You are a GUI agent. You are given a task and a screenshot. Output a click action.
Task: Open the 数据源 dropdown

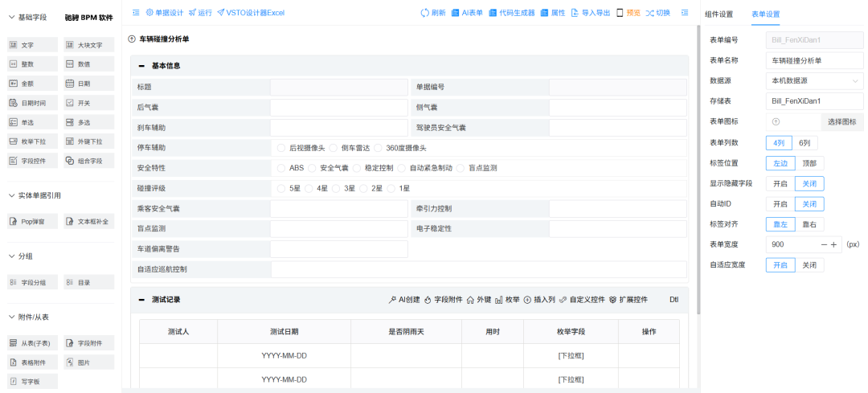815,81
